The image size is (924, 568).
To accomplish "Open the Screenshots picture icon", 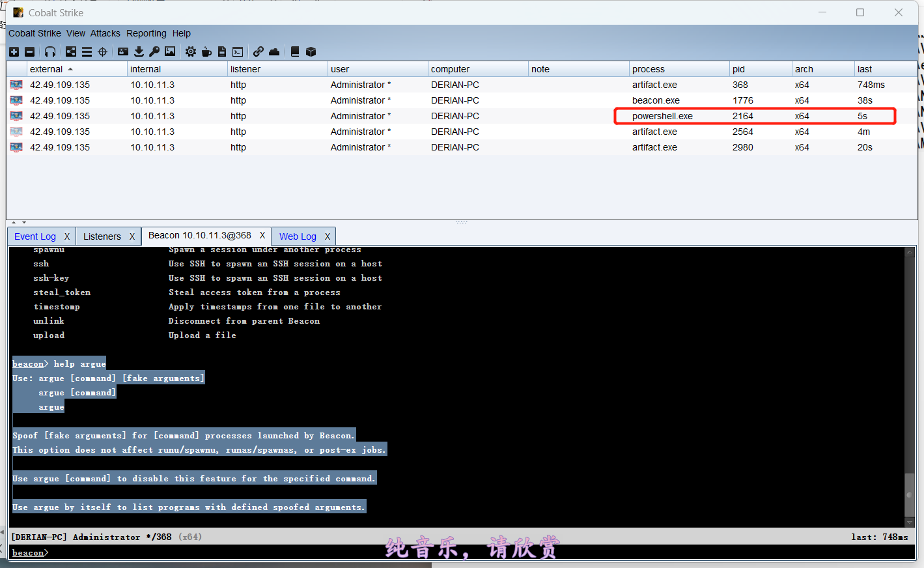I will tap(170, 51).
